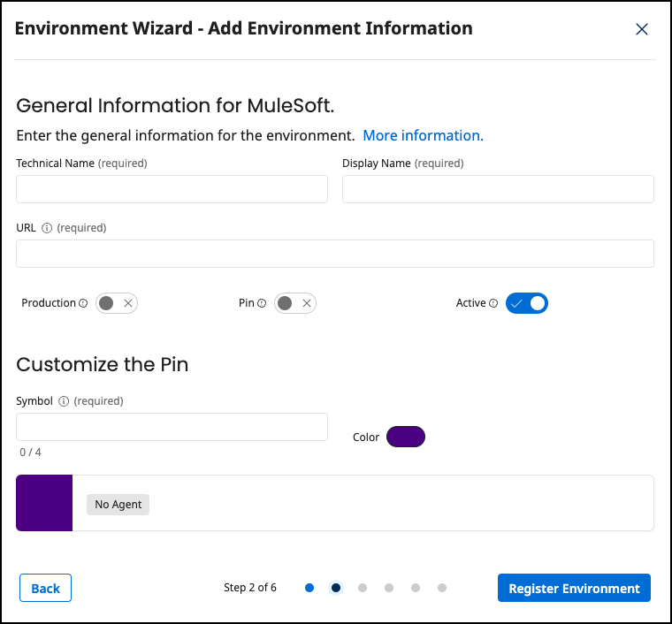
Task: Jump to step 1 progress dot
Action: (309, 588)
